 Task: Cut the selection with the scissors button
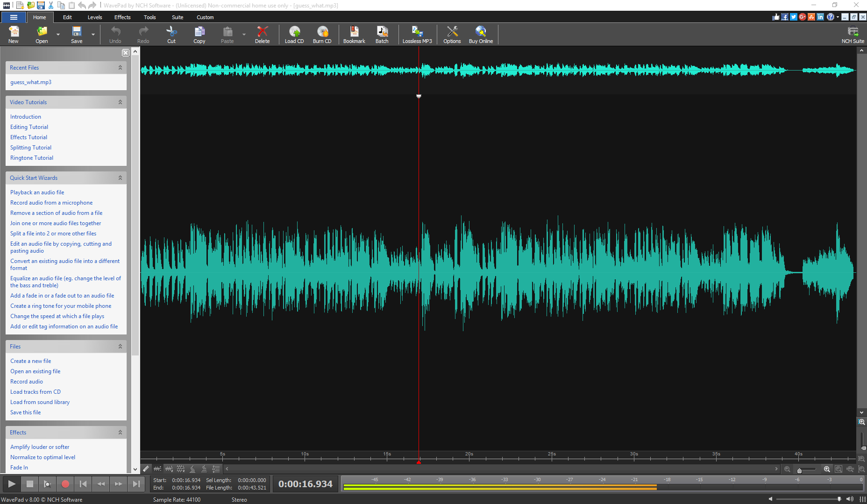tap(171, 35)
